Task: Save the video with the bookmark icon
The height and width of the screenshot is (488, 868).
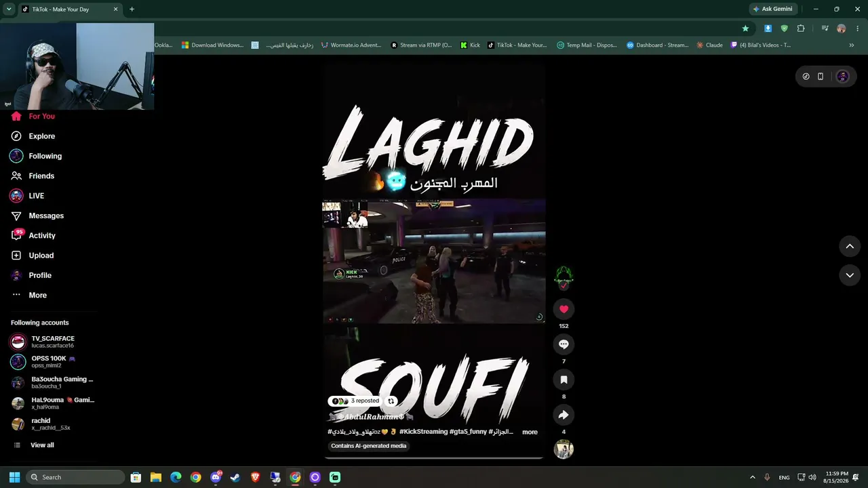Action: pyautogui.click(x=564, y=380)
